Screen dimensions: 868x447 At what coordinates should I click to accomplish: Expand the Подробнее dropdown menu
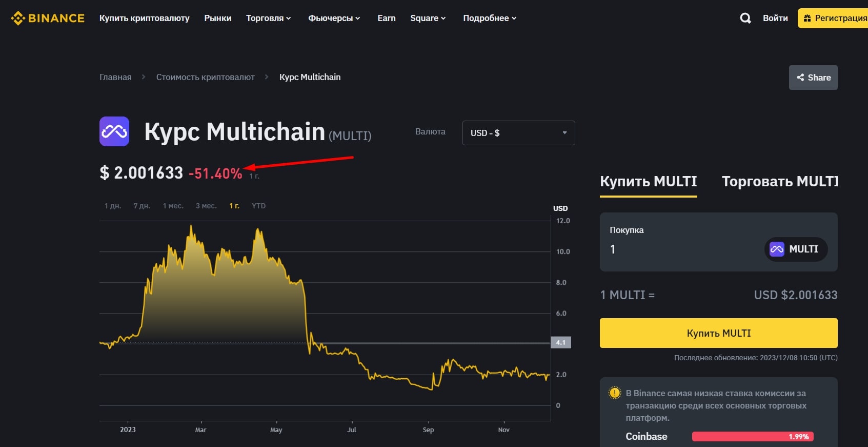490,18
